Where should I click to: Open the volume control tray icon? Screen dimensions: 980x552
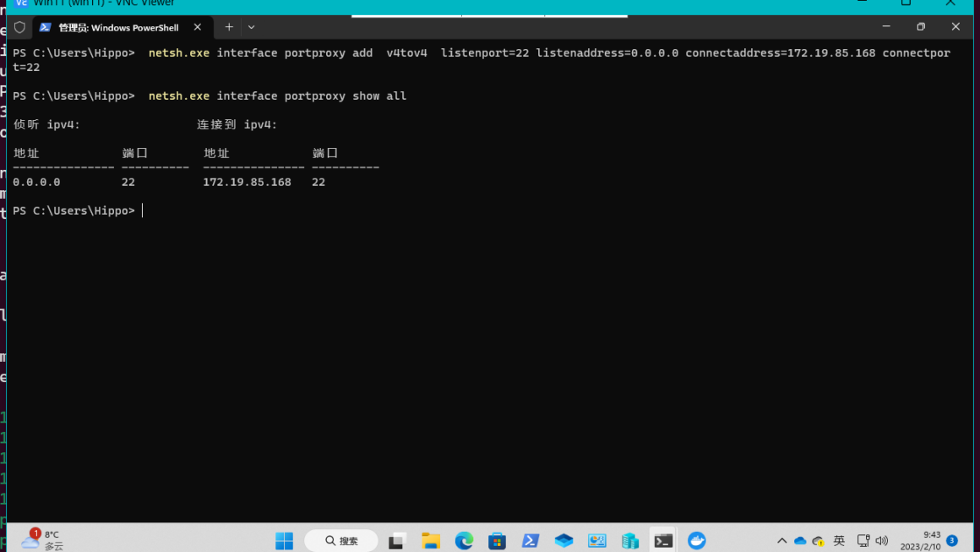(x=882, y=541)
